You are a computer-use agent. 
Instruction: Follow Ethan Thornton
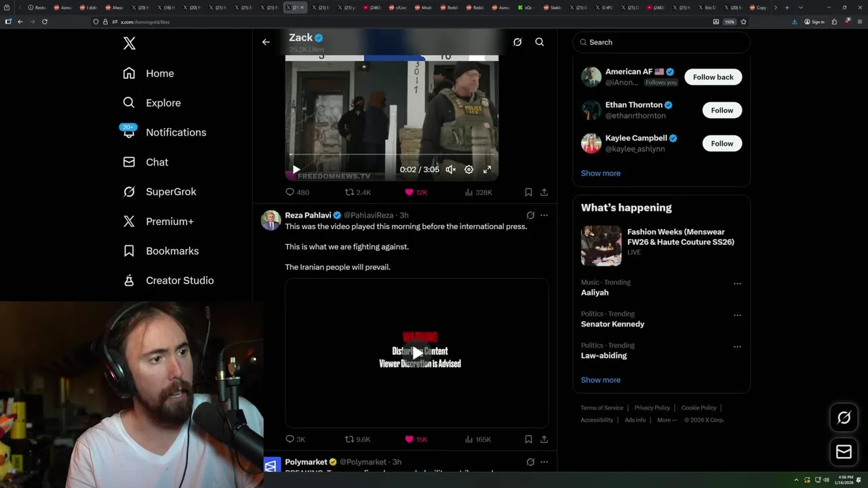click(722, 110)
